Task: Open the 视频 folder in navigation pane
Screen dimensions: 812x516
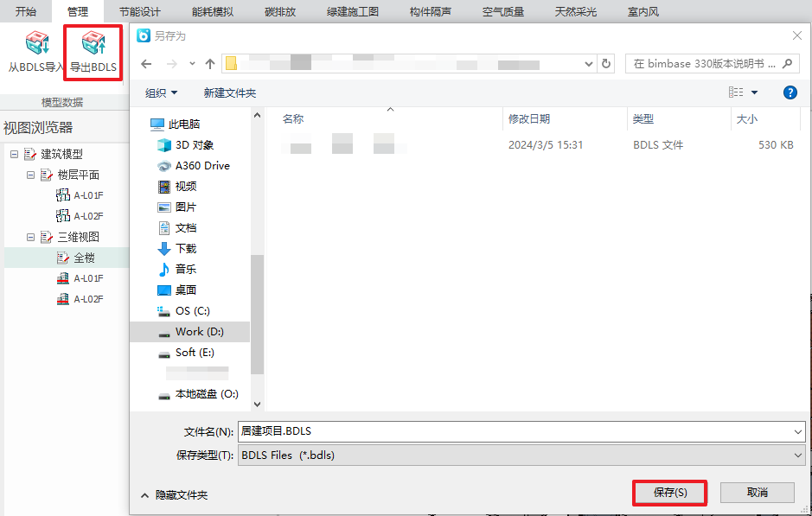Action: click(177, 187)
